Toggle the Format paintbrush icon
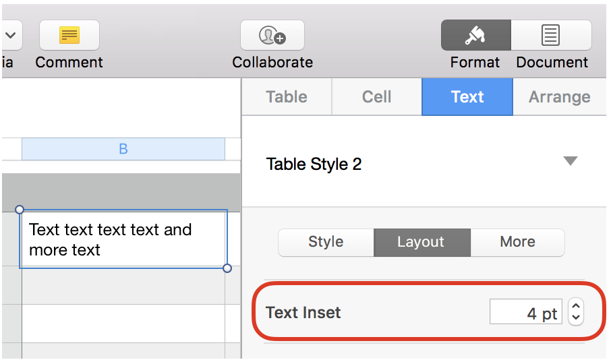This screenshot has height=364, width=611. pos(475,35)
